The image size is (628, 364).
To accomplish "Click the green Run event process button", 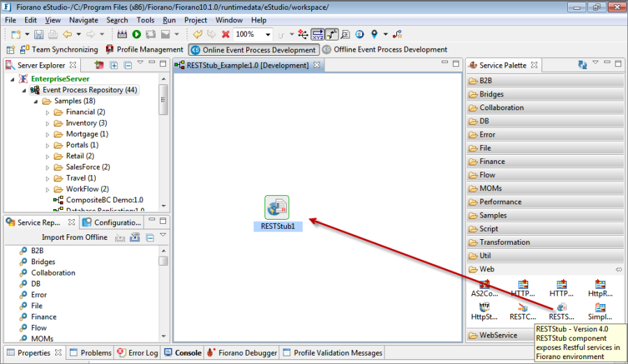I will pyautogui.click(x=137, y=34).
